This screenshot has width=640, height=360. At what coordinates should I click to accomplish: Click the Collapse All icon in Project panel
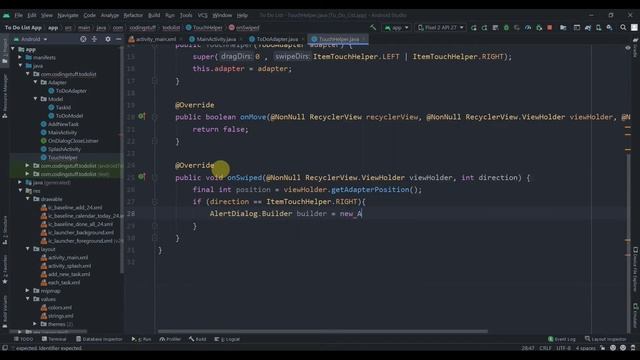(x=94, y=39)
